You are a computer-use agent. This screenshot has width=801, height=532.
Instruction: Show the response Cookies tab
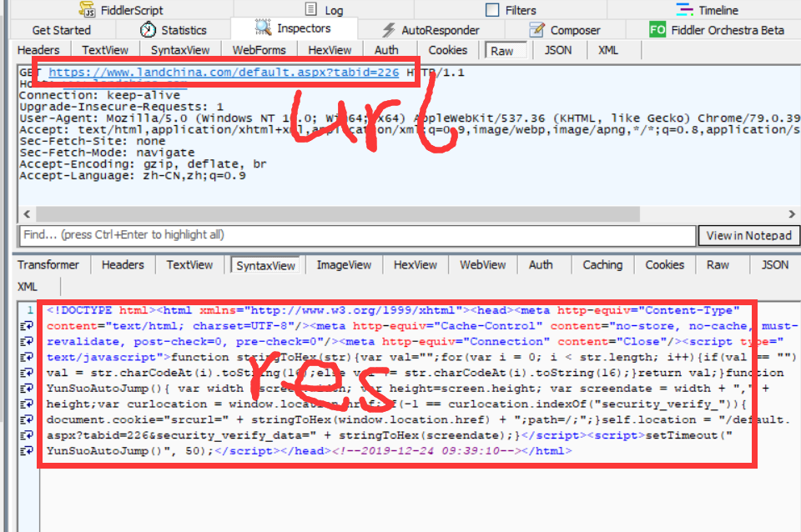[665, 264]
